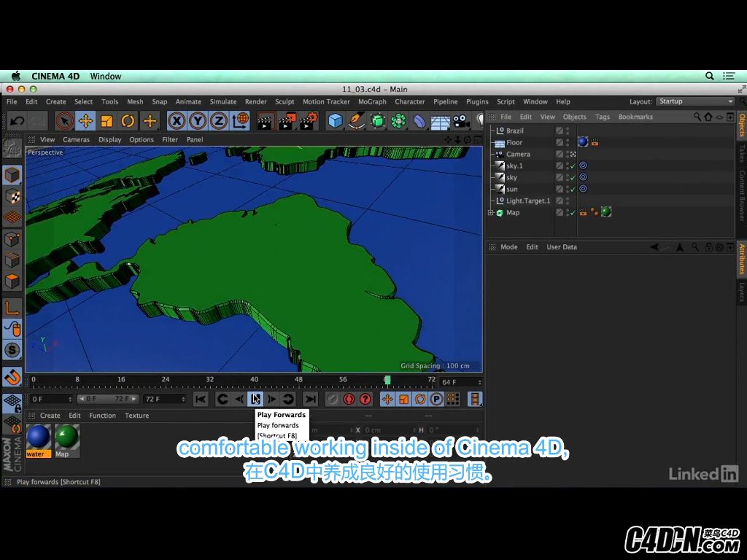Toggle visibility dots for Brazil object
Viewport: 747px width, 560px height.
point(568,131)
